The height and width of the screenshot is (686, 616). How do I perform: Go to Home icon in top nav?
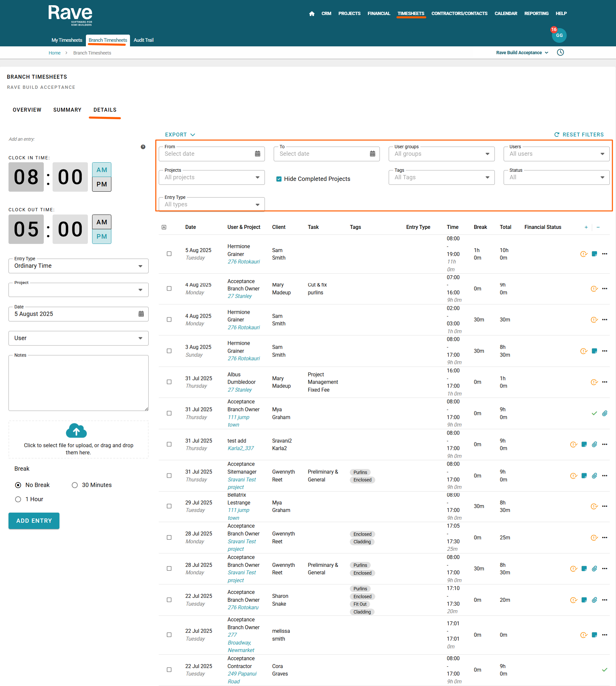point(312,13)
